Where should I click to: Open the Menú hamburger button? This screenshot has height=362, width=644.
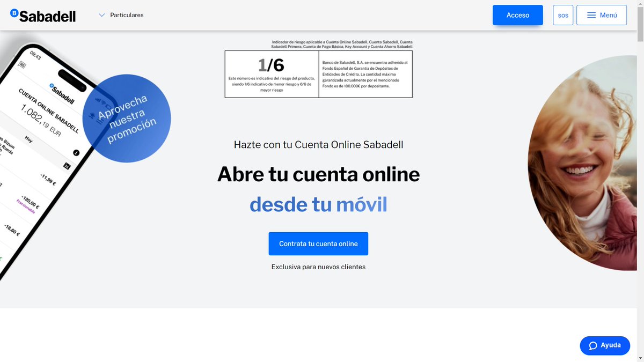click(x=602, y=15)
